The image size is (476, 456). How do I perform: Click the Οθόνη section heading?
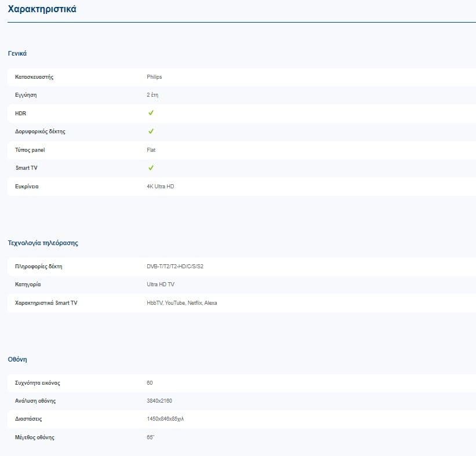pos(17,359)
